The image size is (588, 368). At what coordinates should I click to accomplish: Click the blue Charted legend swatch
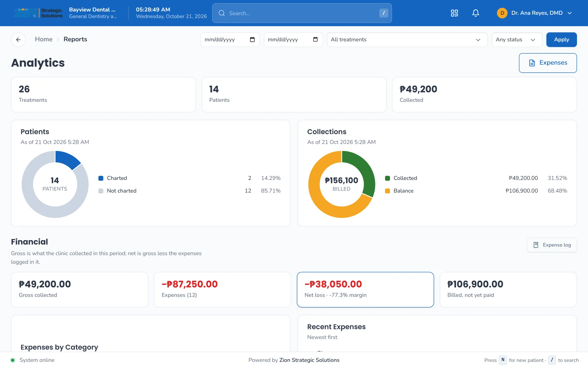(x=101, y=178)
